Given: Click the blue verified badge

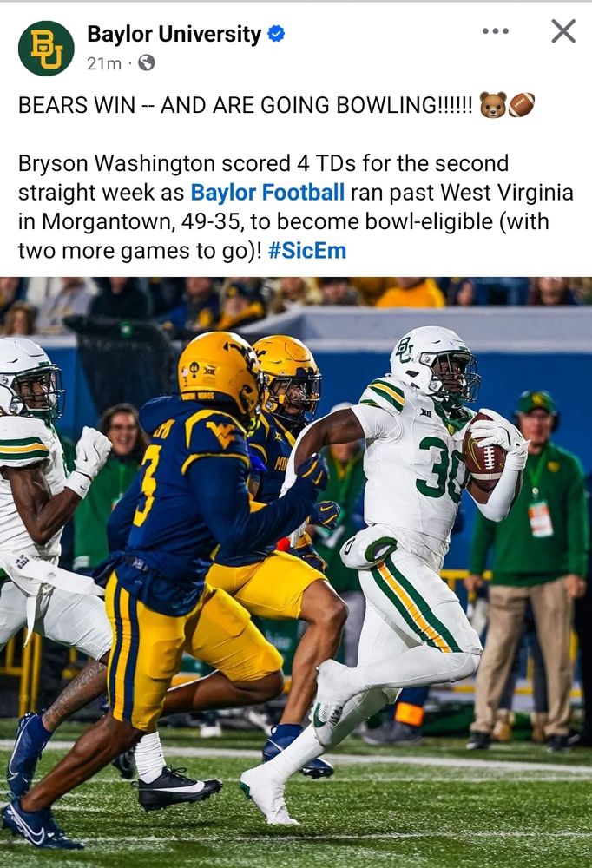Looking at the screenshot, I should tap(276, 34).
